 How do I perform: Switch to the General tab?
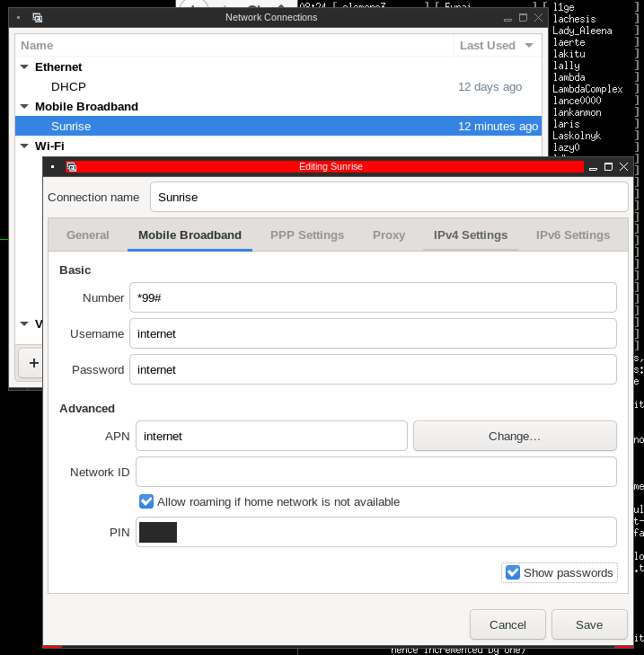88,235
